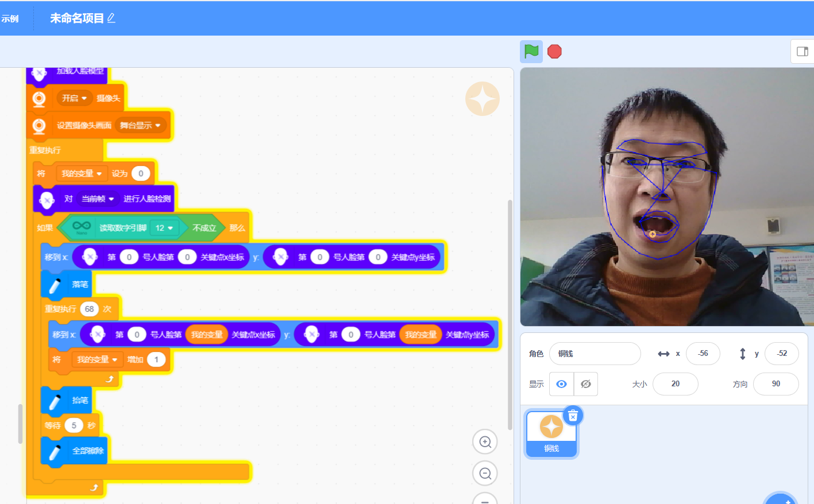Click the camera icon on 开启摄像头 block
Image resolution: width=814 pixels, height=504 pixels.
(39, 99)
